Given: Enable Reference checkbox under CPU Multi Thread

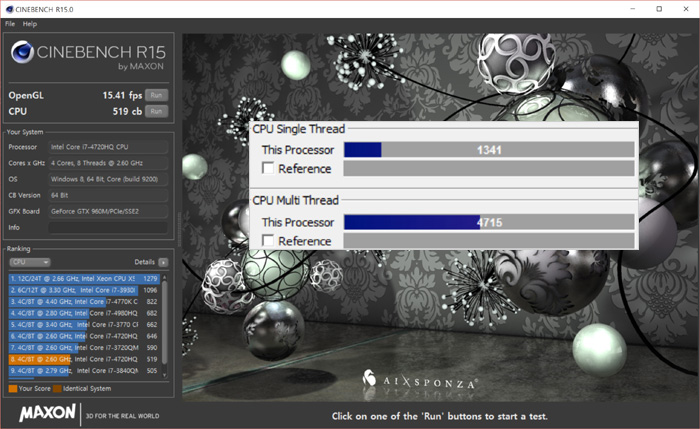Looking at the screenshot, I should pos(268,241).
